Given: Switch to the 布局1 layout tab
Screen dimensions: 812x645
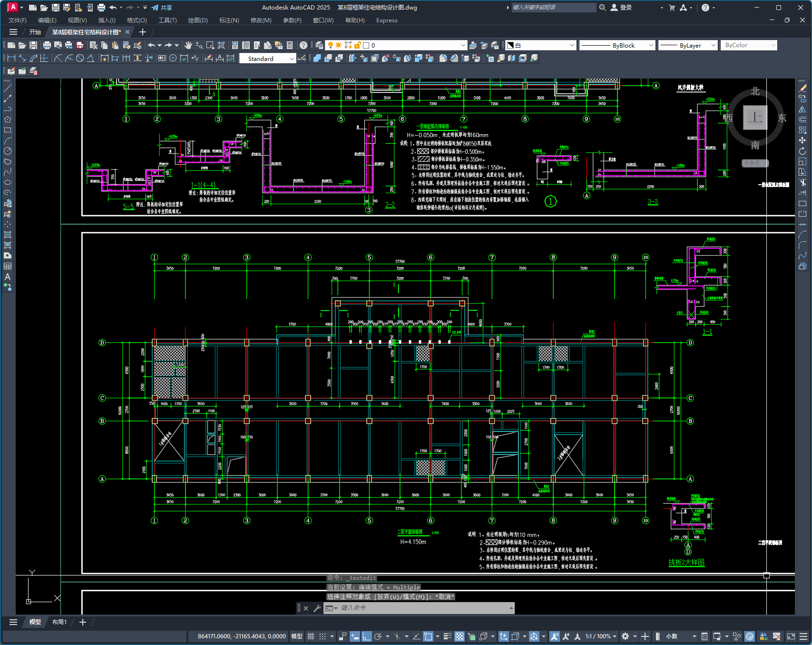Looking at the screenshot, I should coord(59,622).
